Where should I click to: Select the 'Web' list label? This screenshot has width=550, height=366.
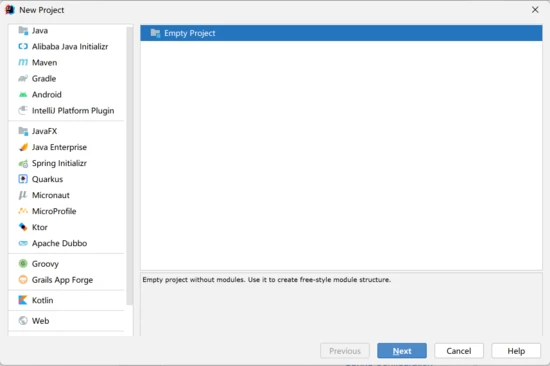[x=40, y=321]
